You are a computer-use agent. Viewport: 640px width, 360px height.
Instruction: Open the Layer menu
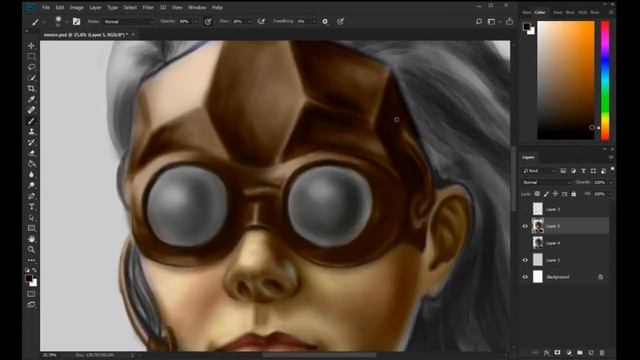pos(95,7)
